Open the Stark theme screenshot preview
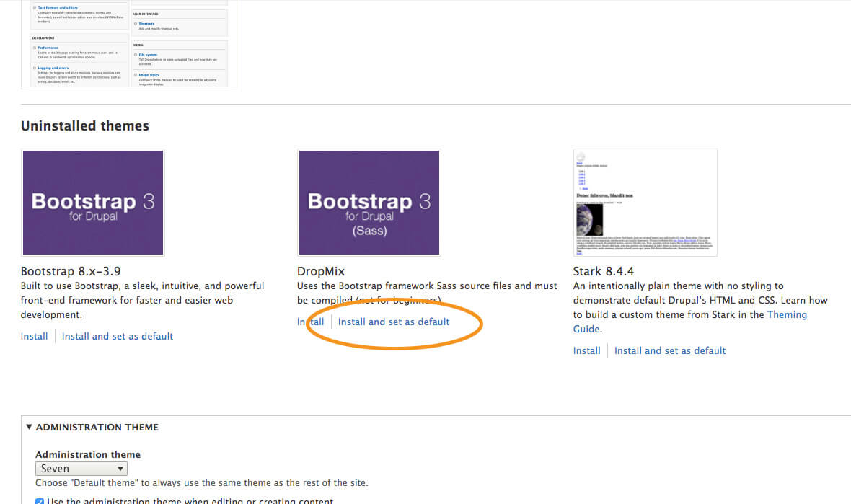 tap(645, 202)
